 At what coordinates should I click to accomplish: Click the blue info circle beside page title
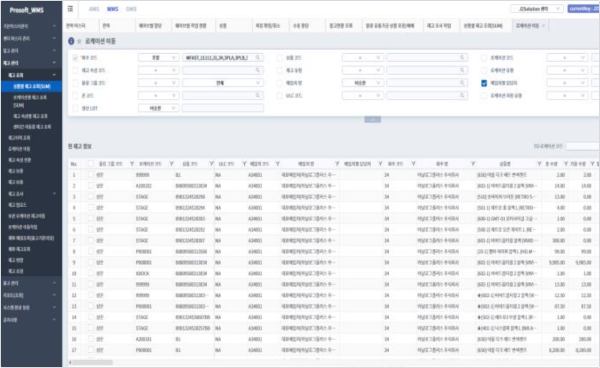pyautogui.click(x=71, y=41)
